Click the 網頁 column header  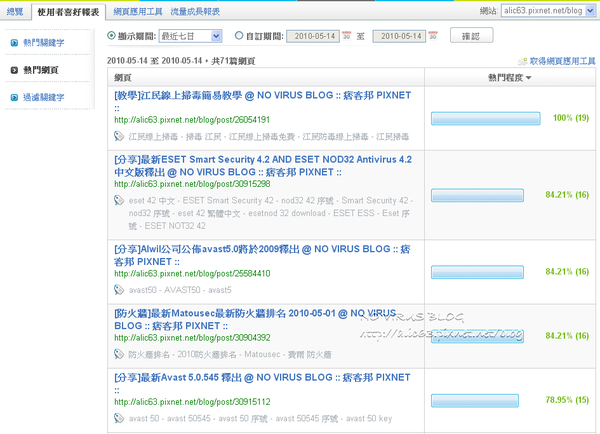tap(123, 78)
